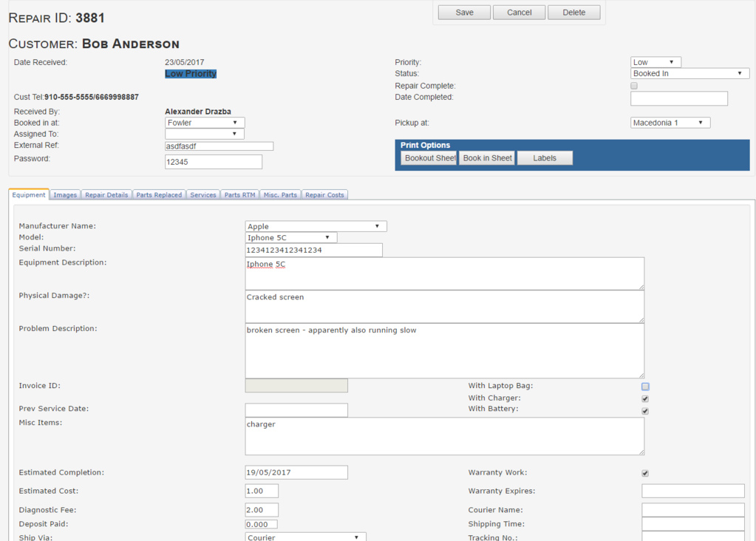756x541 pixels.
Task: Click the Password field containing 12345
Action: point(214,162)
